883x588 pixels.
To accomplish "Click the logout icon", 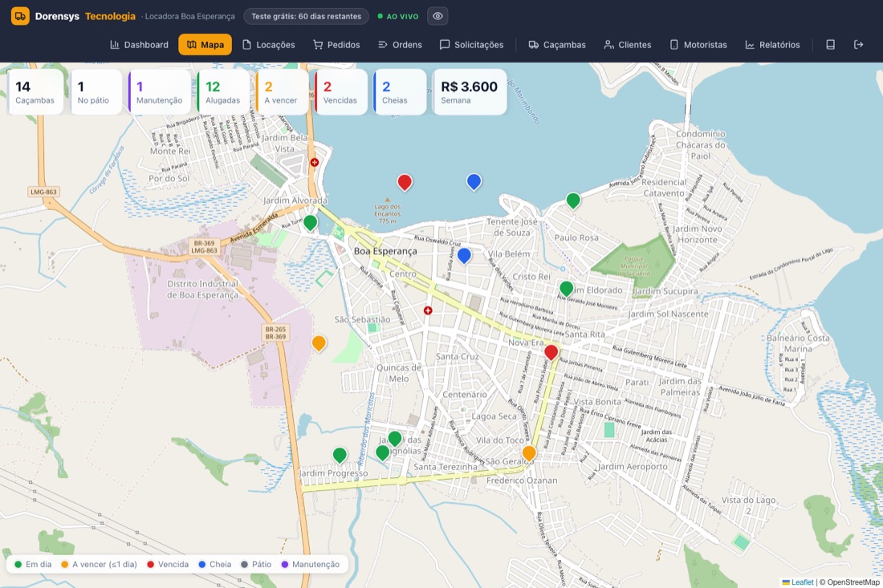I will pyautogui.click(x=858, y=44).
